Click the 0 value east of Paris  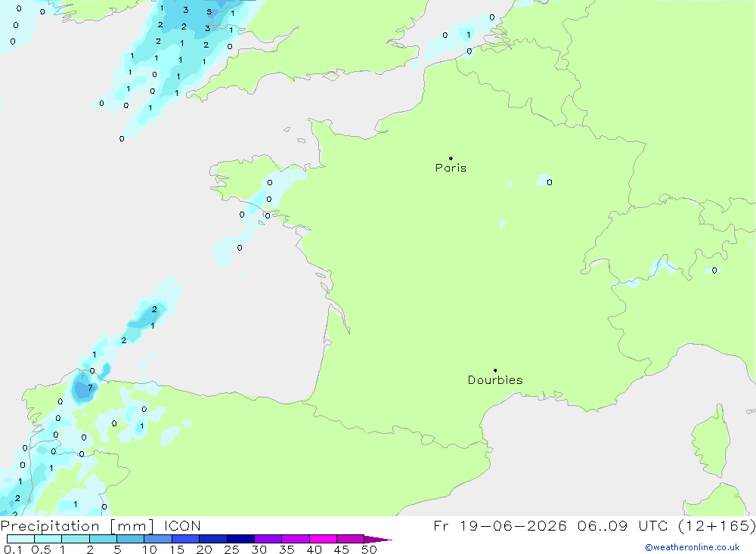click(550, 182)
